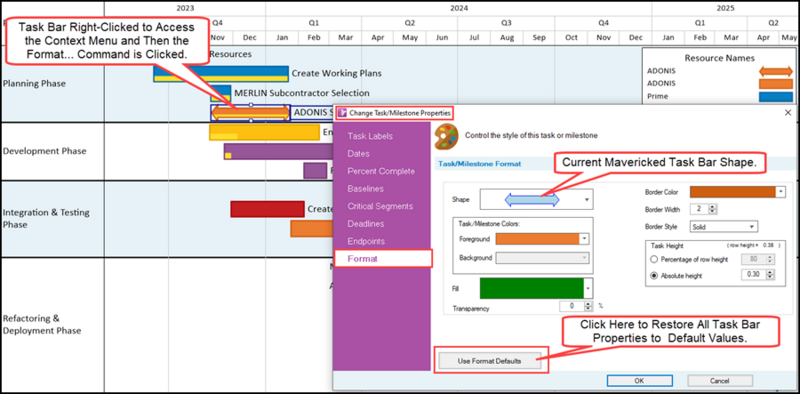Select the Format tab

coord(383,259)
